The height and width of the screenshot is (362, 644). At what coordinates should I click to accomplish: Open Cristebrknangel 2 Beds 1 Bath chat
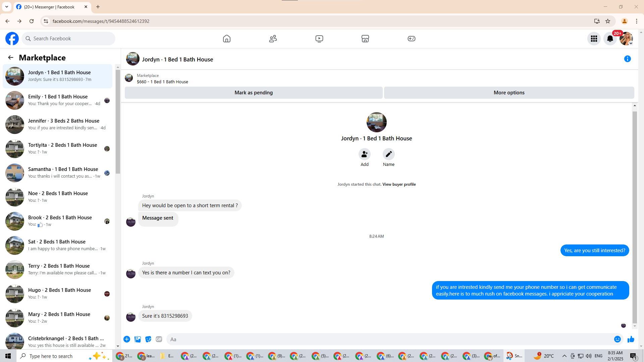(58, 341)
